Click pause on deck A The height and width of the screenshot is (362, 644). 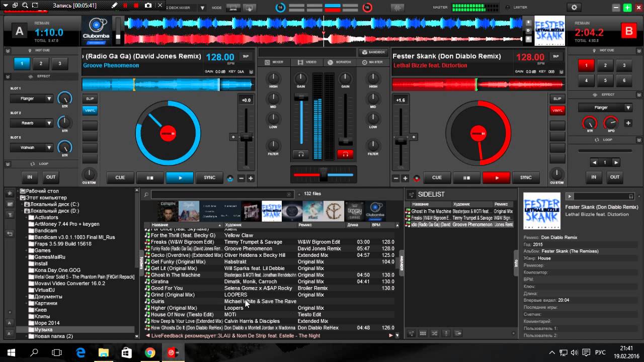pos(150,177)
